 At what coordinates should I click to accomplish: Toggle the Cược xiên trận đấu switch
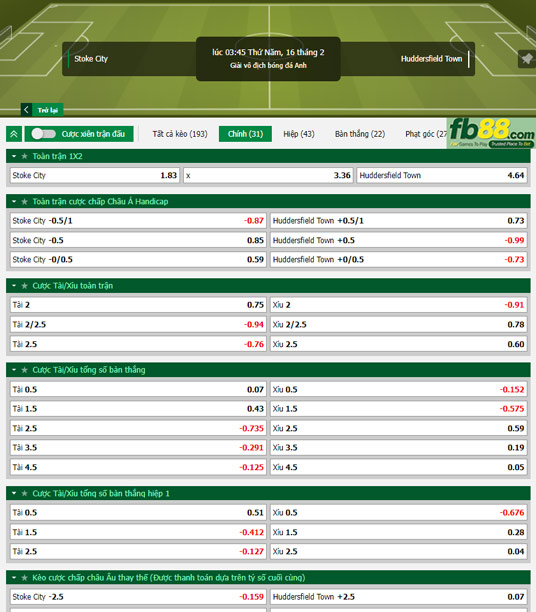[x=43, y=134]
